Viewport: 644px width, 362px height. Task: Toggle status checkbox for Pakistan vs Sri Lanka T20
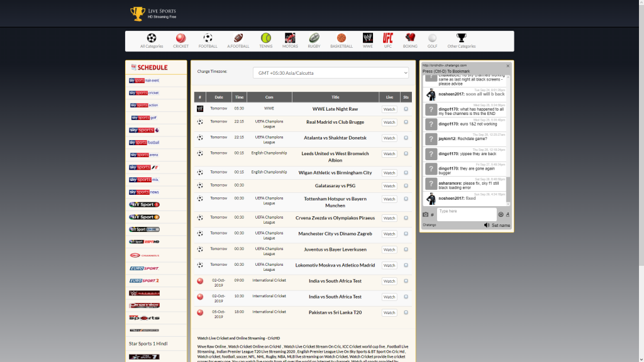tap(406, 312)
